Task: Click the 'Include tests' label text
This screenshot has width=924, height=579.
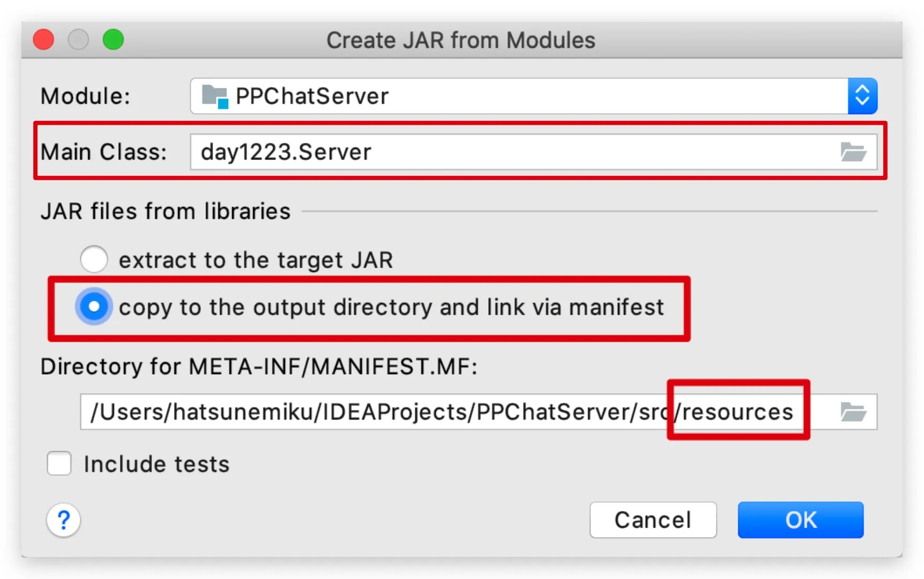Action: (156, 464)
